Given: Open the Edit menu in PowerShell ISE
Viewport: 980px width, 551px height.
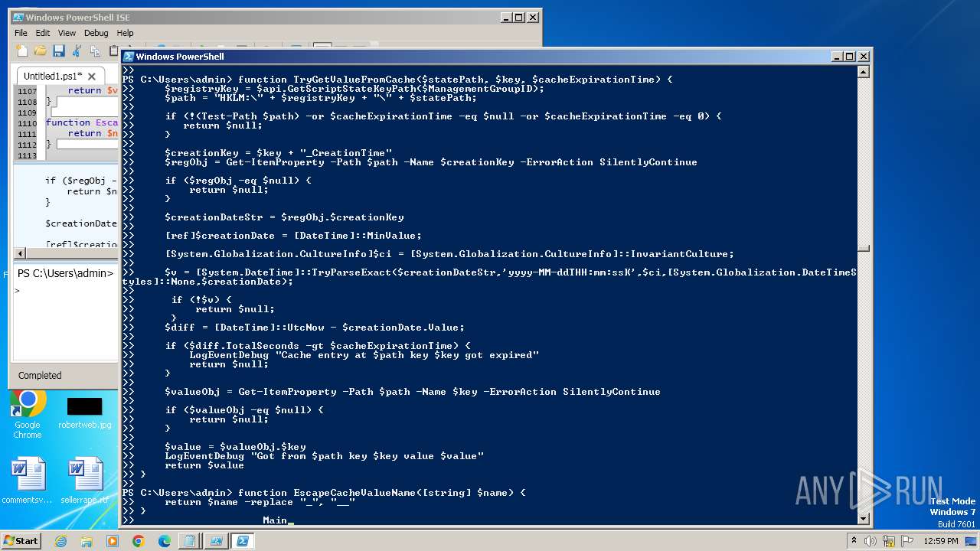Looking at the screenshot, I should [x=43, y=33].
